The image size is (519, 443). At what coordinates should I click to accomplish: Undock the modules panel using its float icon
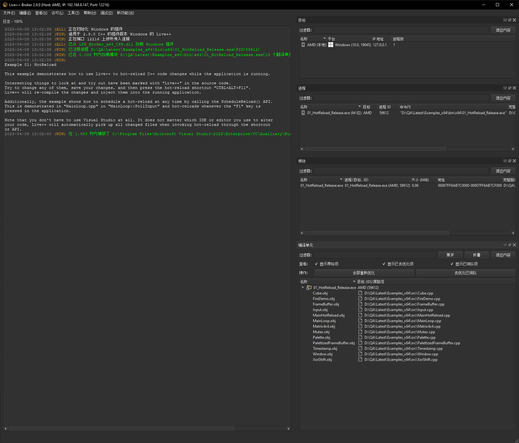[510, 161]
